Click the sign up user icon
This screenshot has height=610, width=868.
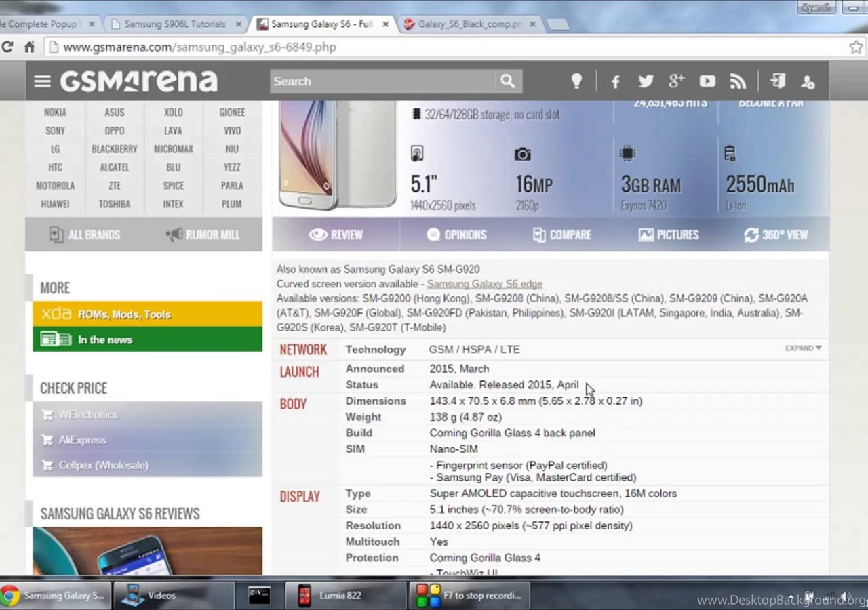(808, 82)
